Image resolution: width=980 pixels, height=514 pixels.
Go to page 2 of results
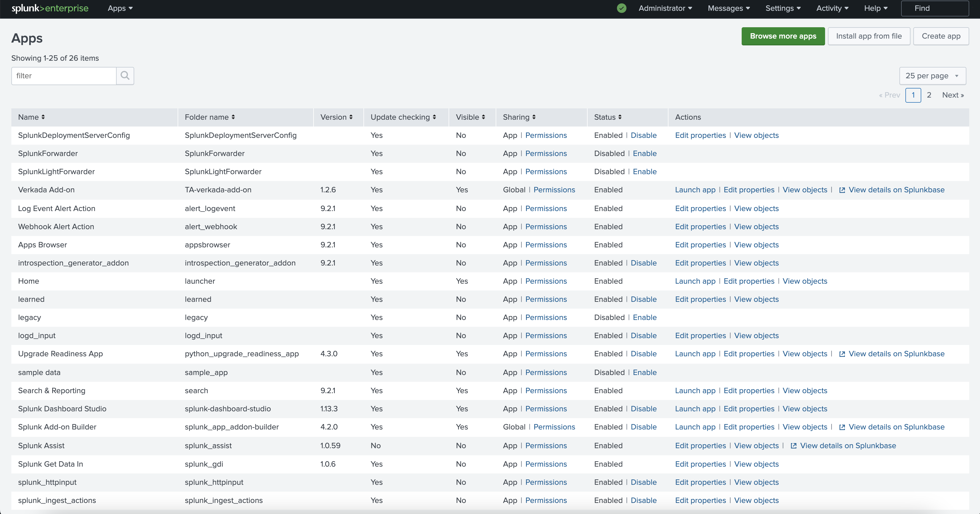point(929,95)
